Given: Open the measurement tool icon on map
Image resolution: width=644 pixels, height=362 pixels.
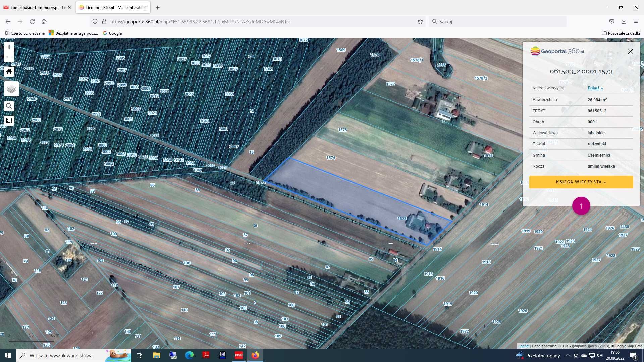Looking at the screenshot, I should (9, 121).
